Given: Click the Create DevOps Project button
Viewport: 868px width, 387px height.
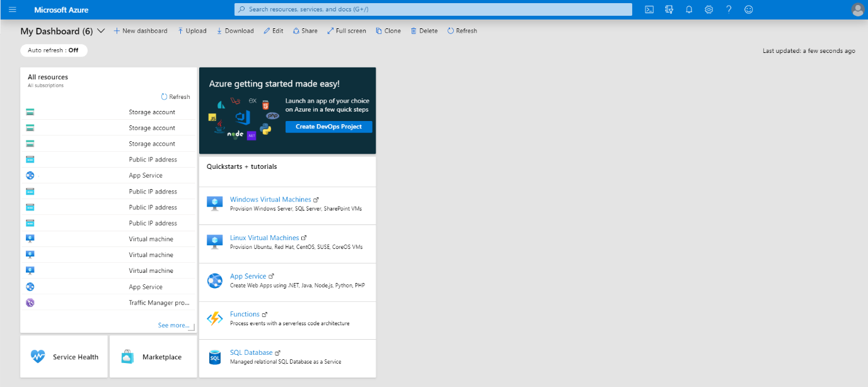Looking at the screenshot, I should pyautogui.click(x=329, y=127).
